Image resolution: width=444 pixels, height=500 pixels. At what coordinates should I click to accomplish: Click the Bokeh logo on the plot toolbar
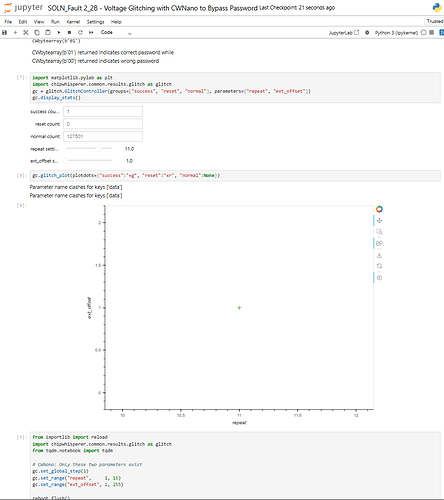379,209
